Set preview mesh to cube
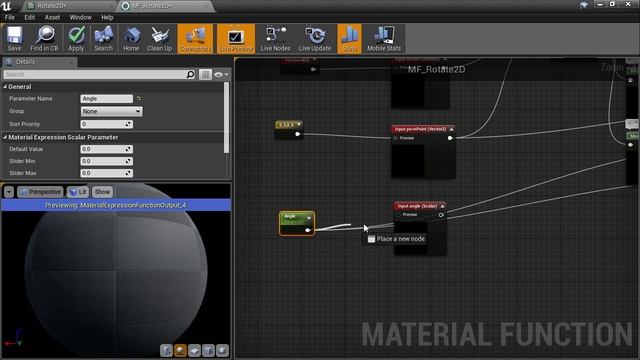 208,351
